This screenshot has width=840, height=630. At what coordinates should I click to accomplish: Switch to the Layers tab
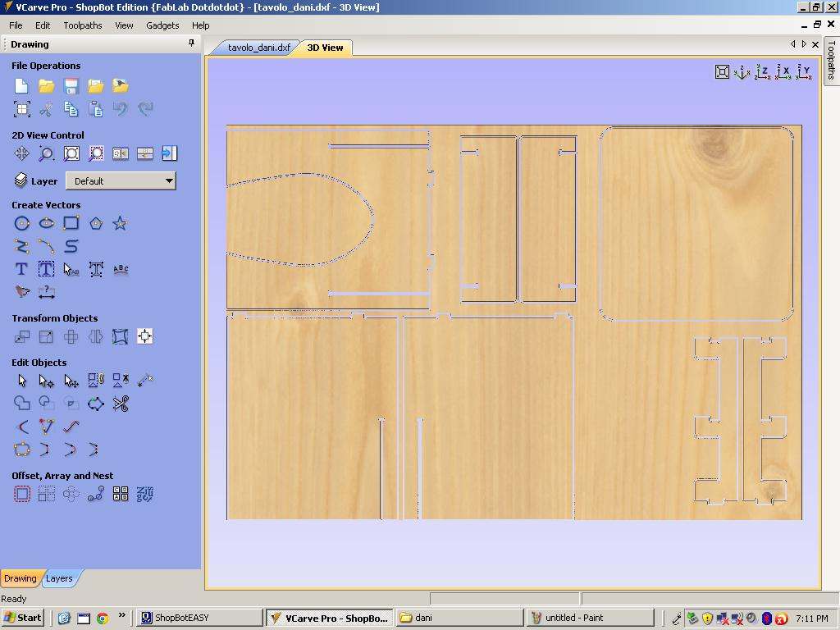tap(59, 578)
